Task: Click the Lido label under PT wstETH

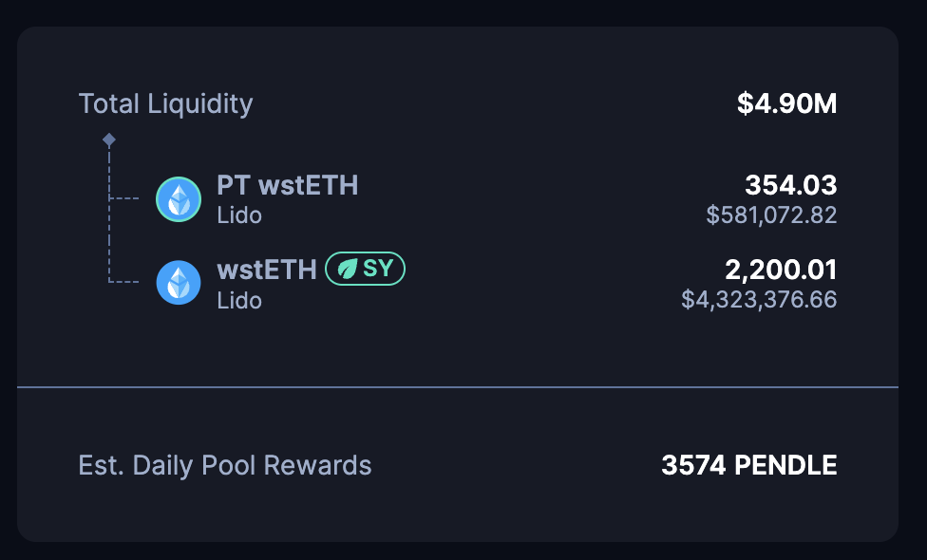Action: pyautogui.click(x=238, y=215)
